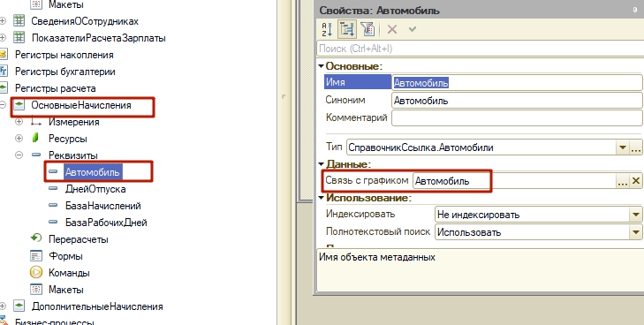Sort properties alphabetically with the AZ icon

coord(327,29)
